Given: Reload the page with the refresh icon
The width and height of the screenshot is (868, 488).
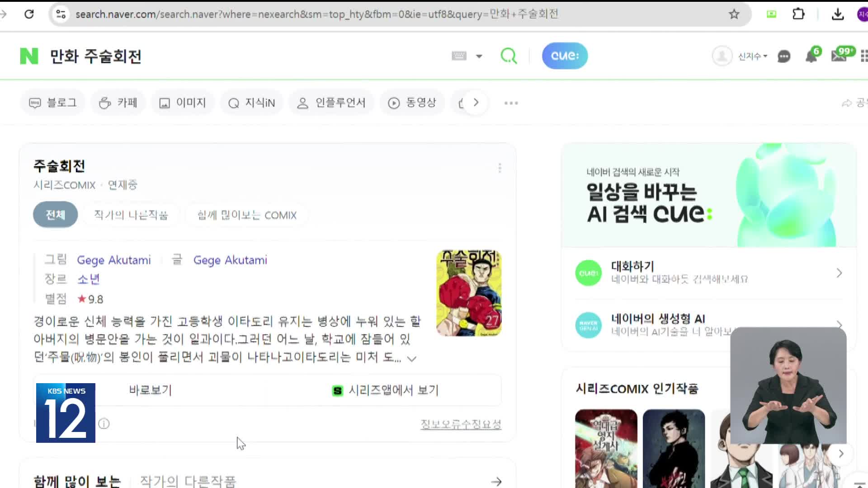Looking at the screenshot, I should click(x=29, y=14).
